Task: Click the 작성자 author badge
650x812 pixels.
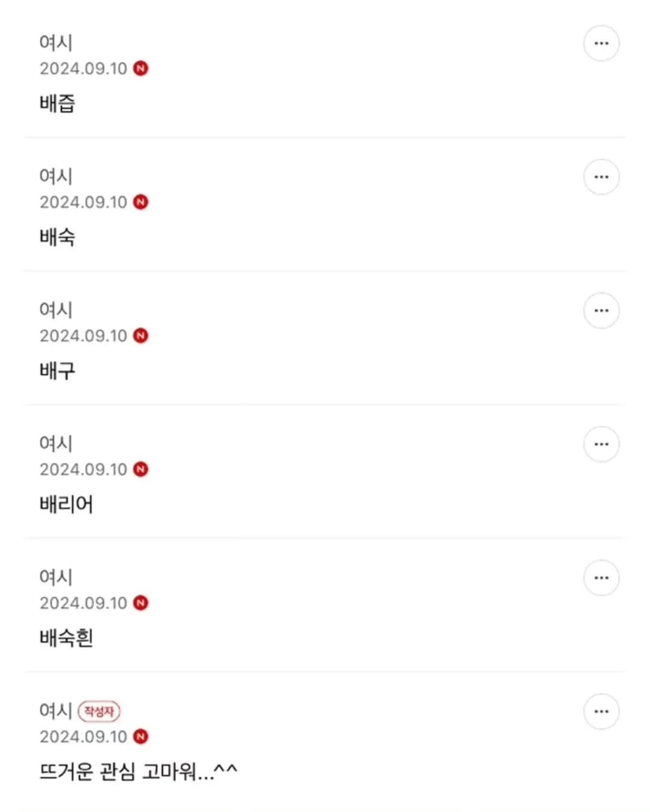Action: point(99,711)
